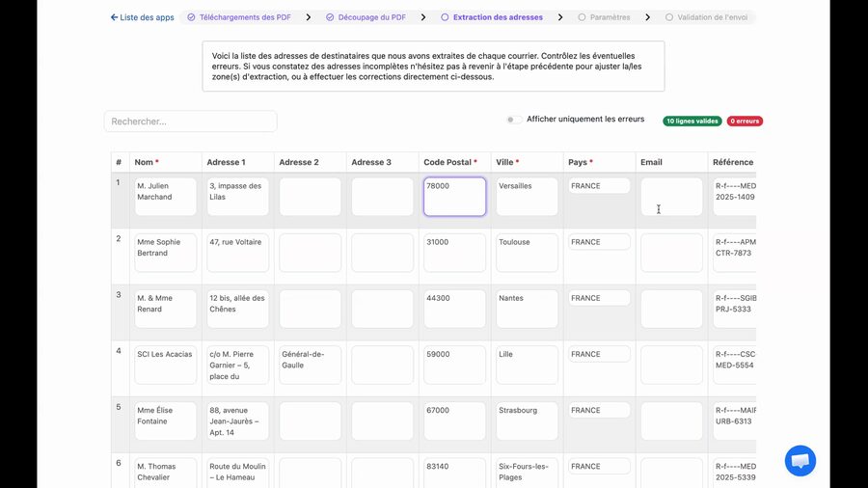Select the Extraction des adresses step
Screen dimensions: 868x488
click(x=498, y=17)
